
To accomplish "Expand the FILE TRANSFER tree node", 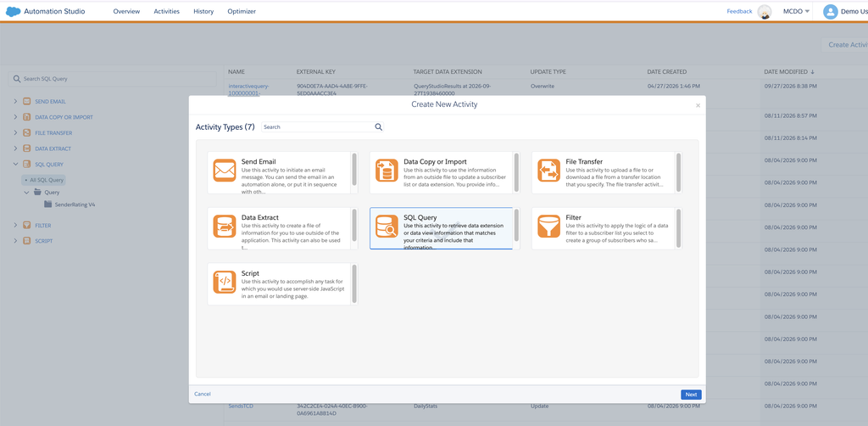I will point(15,133).
